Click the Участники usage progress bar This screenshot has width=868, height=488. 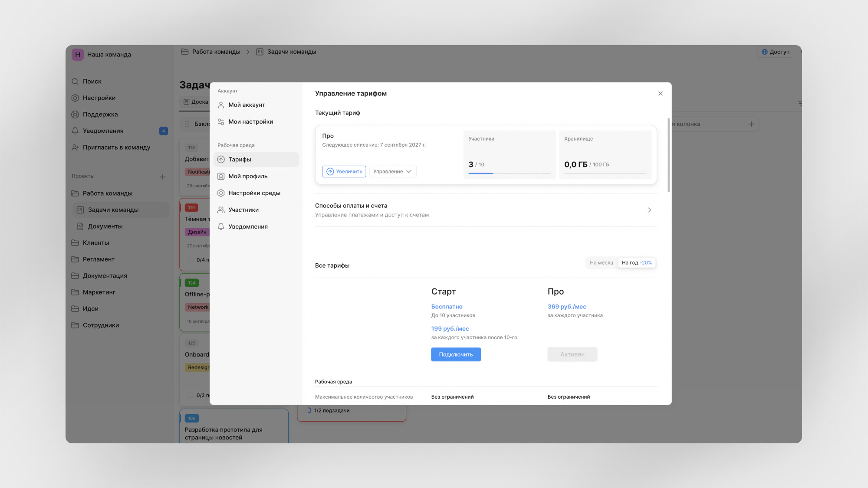click(x=510, y=174)
